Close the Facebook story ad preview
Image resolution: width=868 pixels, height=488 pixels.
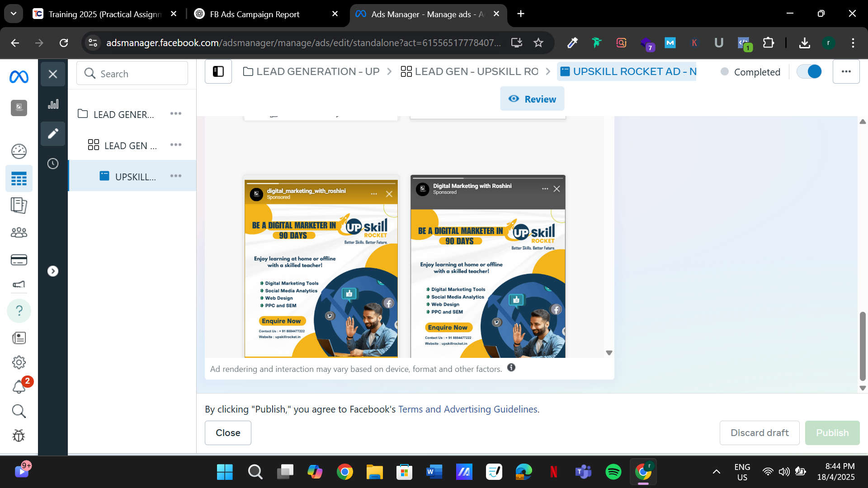coord(557,189)
